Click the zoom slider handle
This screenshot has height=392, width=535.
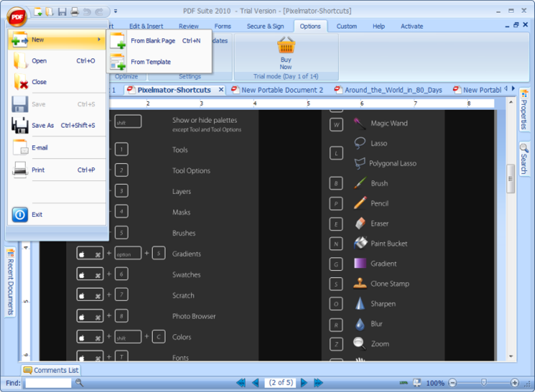tap(484, 383)
